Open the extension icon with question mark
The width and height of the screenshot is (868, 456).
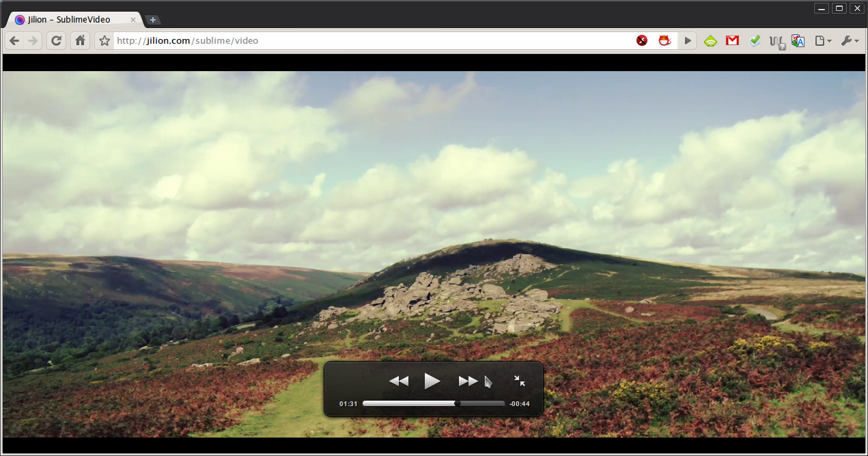pyautogui.click(x=777, y=42)
